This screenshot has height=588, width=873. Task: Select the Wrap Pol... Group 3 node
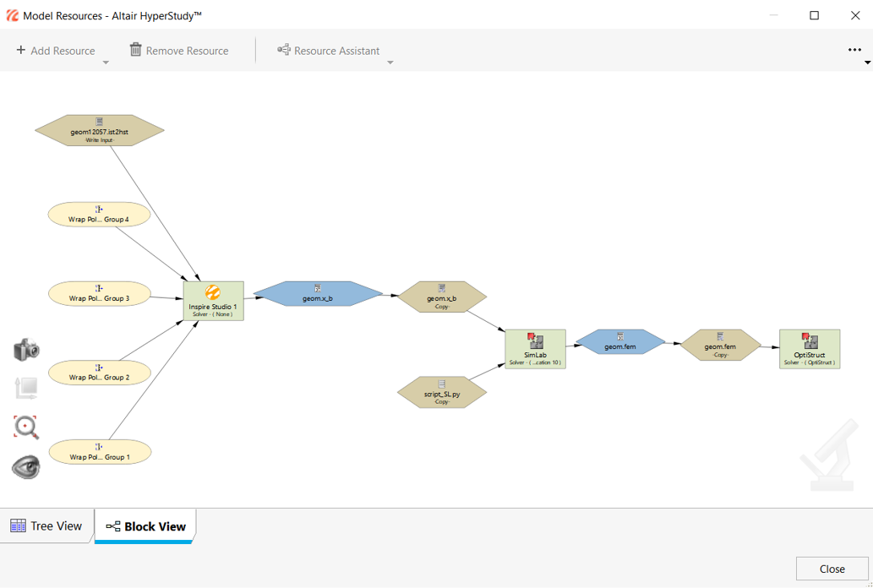pyautogui.click(x=100, y=293)
